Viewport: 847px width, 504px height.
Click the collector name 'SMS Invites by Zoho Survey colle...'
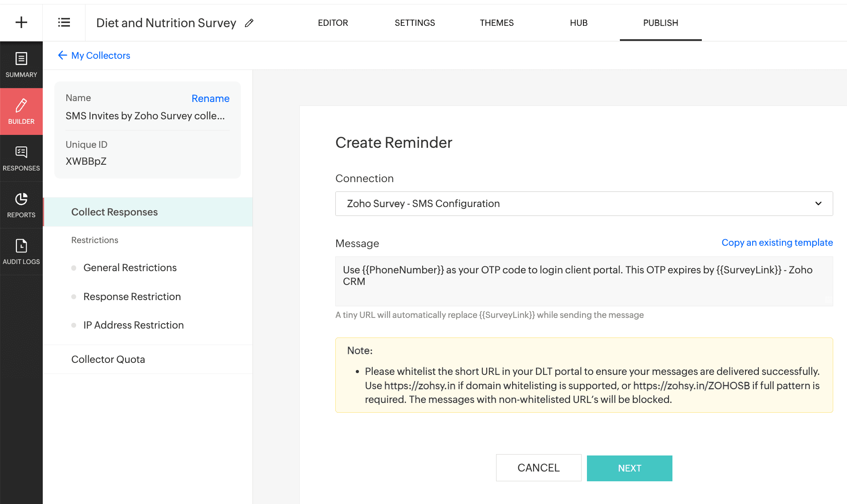[x=145, y=116]
